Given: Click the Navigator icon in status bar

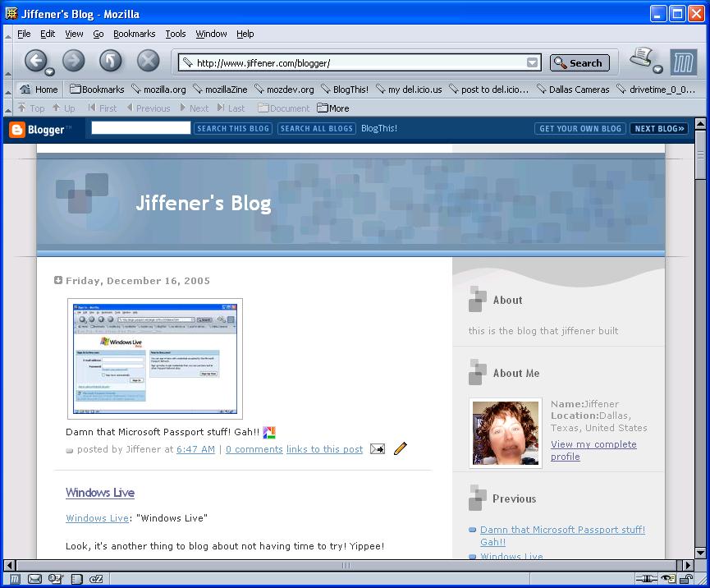Looking at the screenshot, I should tap(15, 578).
